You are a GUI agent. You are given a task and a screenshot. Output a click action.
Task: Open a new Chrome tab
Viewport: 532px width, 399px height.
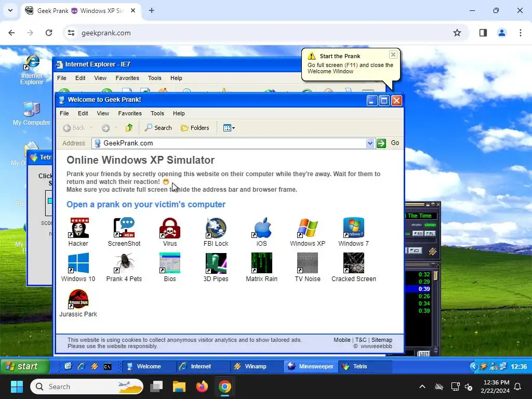(152, 10)
